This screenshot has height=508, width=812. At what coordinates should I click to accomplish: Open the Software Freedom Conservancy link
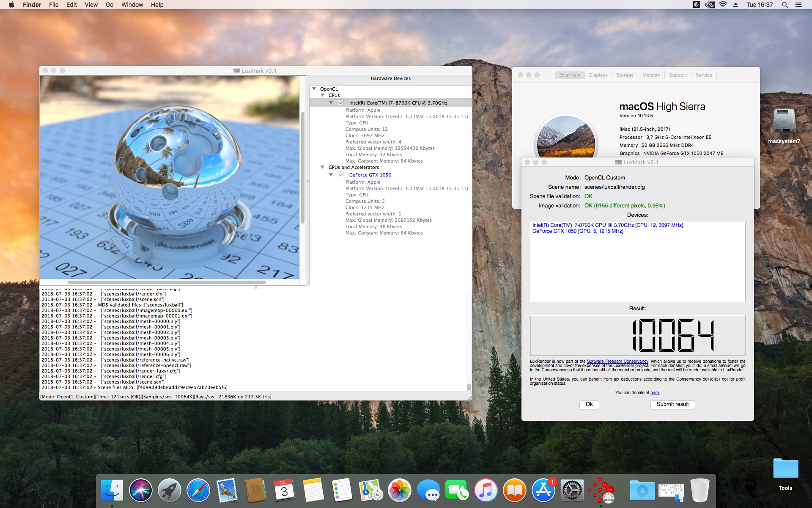pyautogui.click(x=617, y=362)
